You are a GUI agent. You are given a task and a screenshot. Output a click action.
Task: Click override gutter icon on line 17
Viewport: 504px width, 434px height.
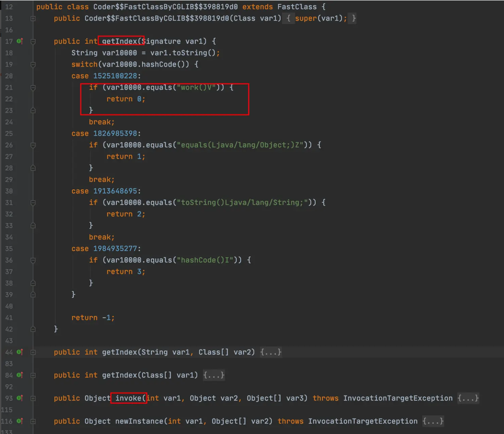(x=20, y=41)
